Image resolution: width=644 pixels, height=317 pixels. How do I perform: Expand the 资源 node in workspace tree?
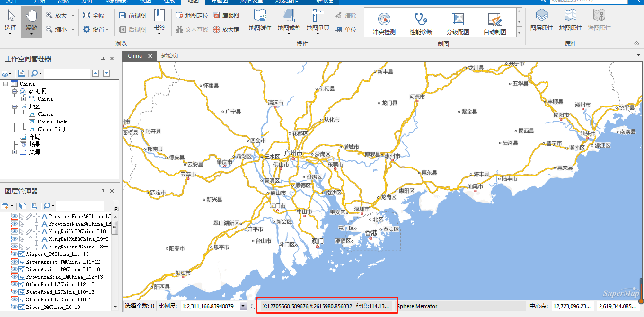[x=15, y=152]
